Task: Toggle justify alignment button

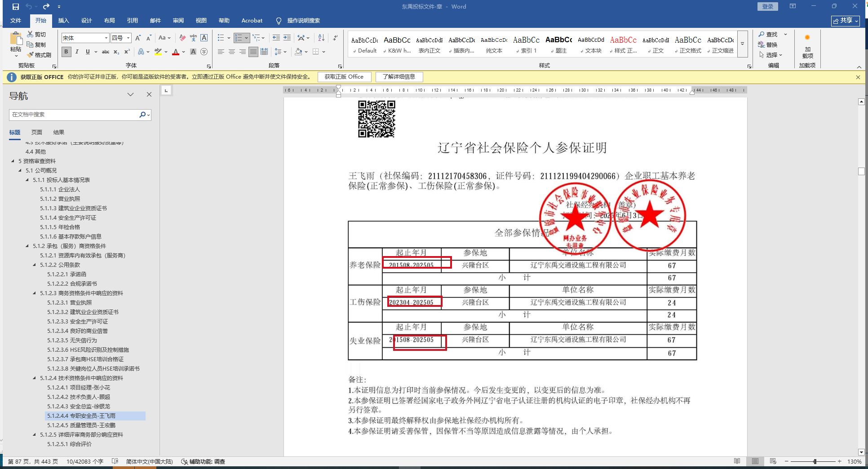Action: (253, 52)
